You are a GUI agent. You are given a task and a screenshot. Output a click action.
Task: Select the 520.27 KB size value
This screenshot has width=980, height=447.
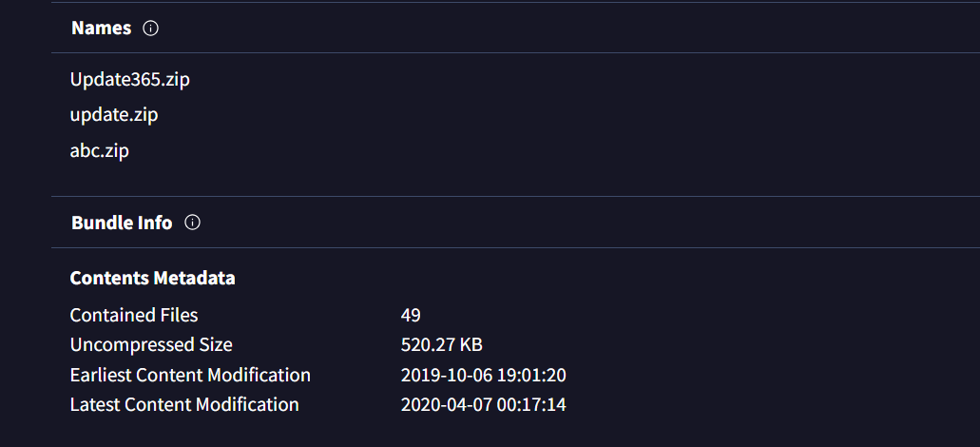442,344
